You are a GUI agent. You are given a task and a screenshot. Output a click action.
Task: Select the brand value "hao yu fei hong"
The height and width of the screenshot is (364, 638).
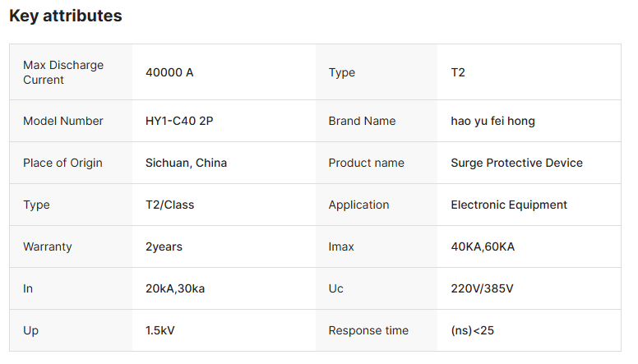(x=492, y=121)
